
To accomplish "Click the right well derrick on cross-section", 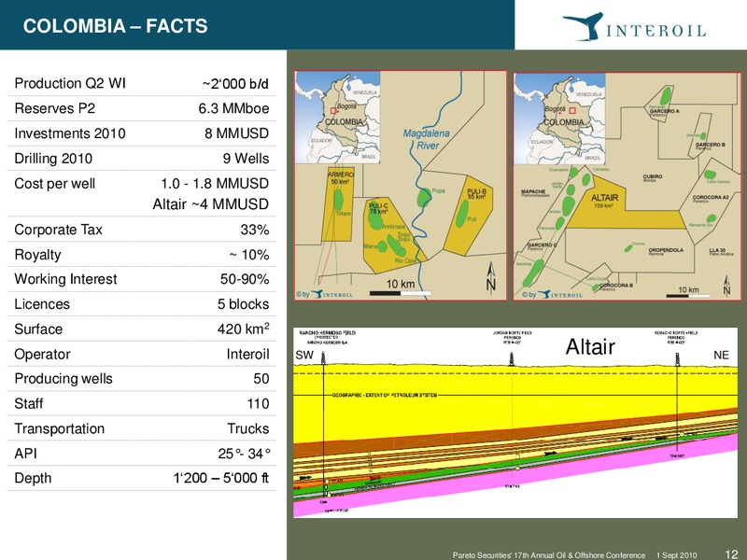I will pyautogui.click(x=677, y=359).
